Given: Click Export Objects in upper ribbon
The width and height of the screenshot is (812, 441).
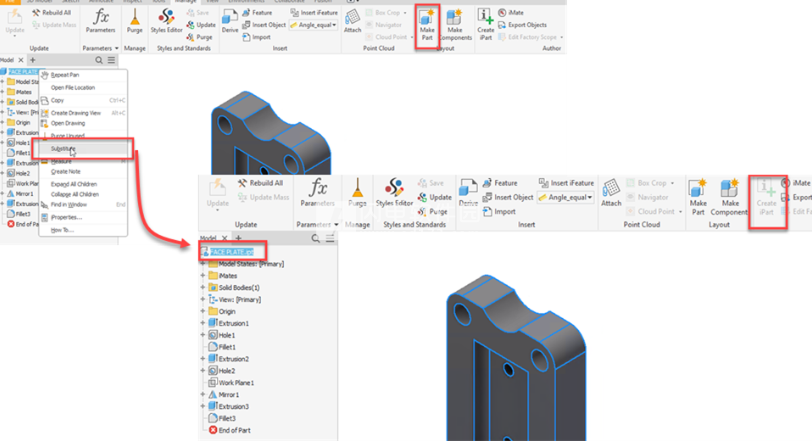Looking at the screenshot, I should point(522,25).
